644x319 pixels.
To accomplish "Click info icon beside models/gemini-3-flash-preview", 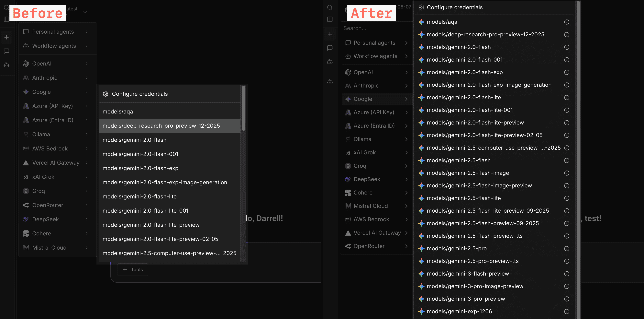I will 567,274.
